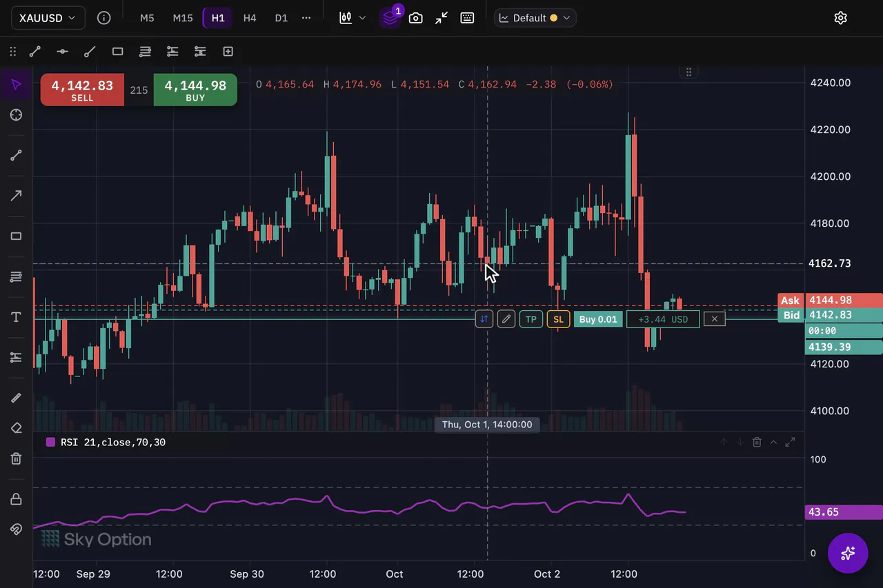883x588 pixels.
Task: Click the symbol info icon
Action: click(104, 18)
